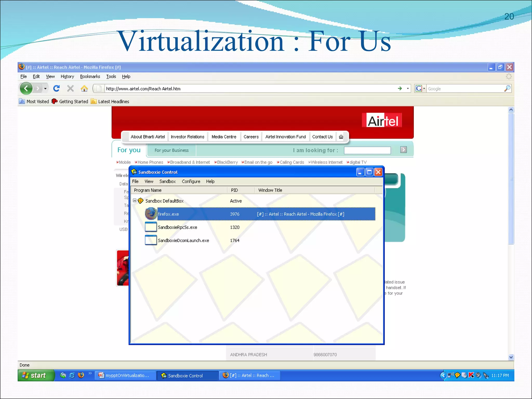Open the Google search engine selector
532x399 pixels.
pyautogui.click(x=420, y=89)
